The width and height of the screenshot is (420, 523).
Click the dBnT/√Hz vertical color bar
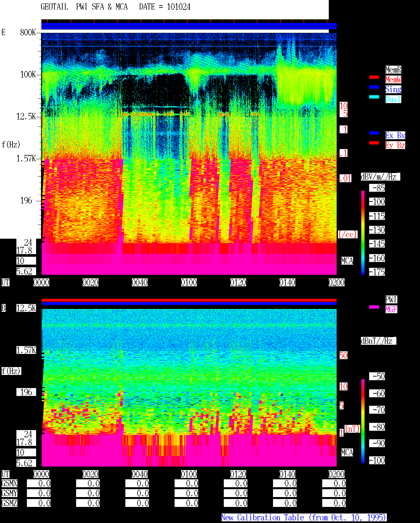(363, 421)
